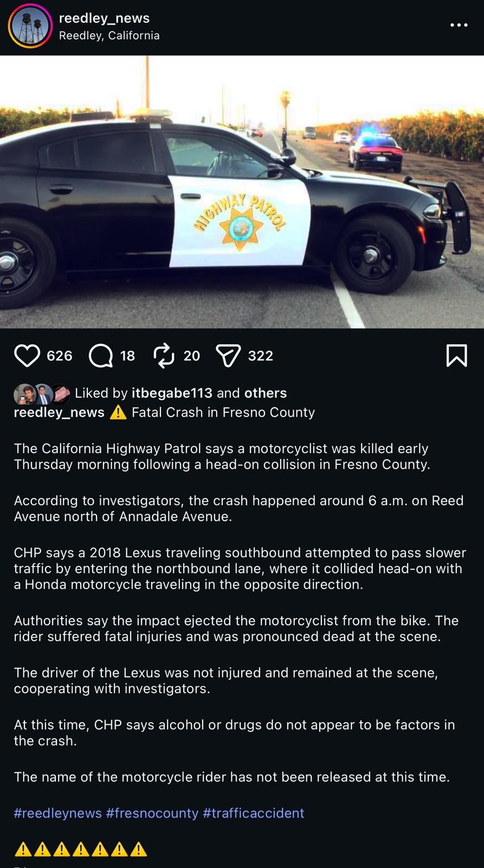This screenshot has width=484, height=868.
Task: Repost using the repost arrows icon
Action: (164, 356)
